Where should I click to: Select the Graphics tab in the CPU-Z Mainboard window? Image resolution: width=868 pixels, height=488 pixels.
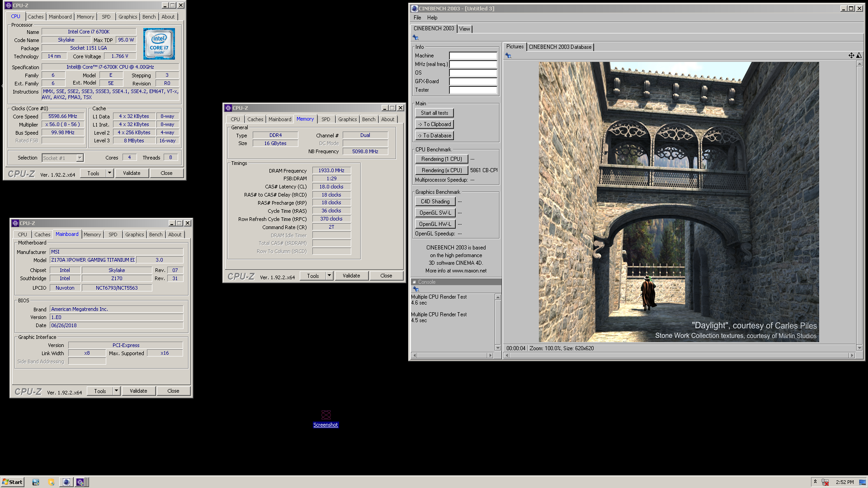135,235
